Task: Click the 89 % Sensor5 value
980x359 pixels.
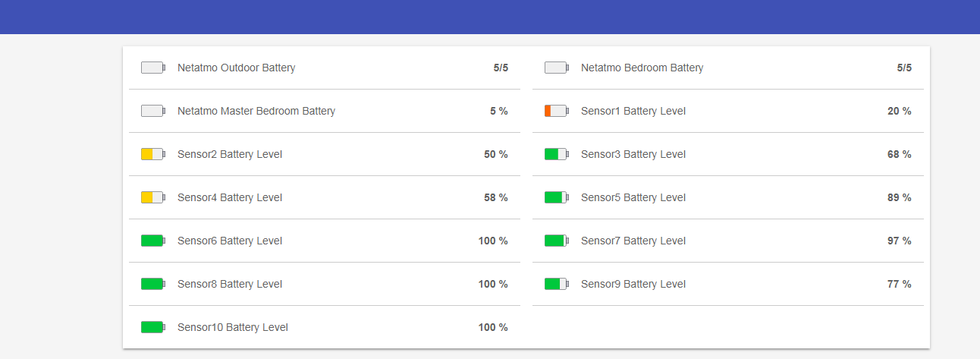Action: (899, 197)
